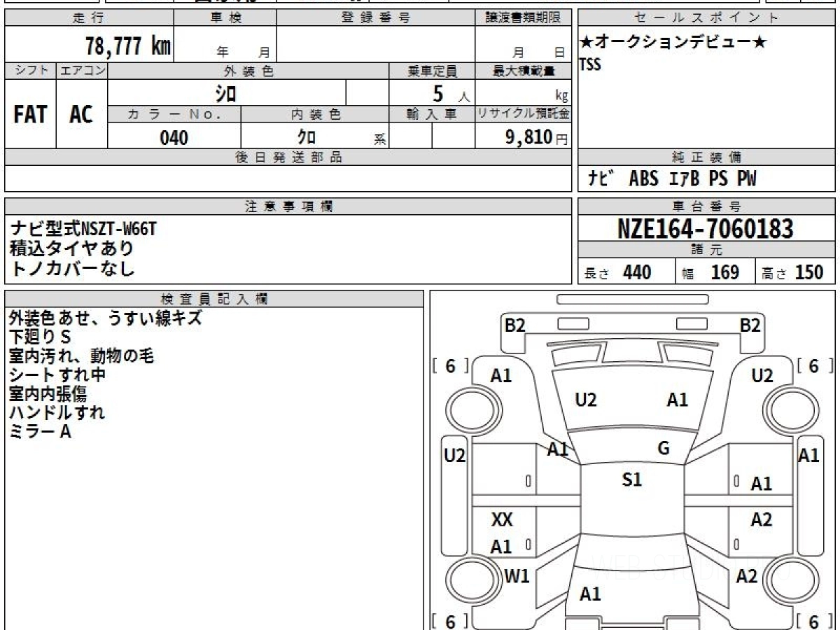The width and height of the screenshot is (840, 630).
Task: Select the 後日発送部品 header
Action: (x=288, y=157)
